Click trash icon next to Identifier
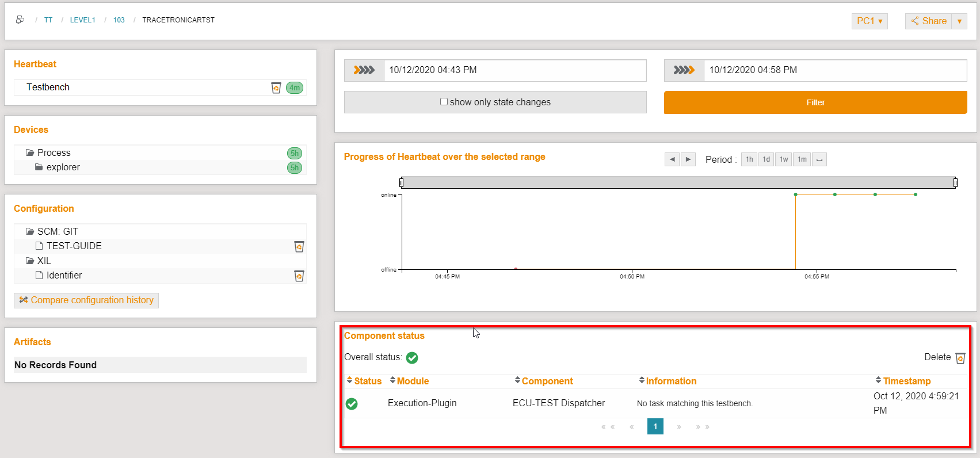 pyautogui.click(x=299, y=276)
